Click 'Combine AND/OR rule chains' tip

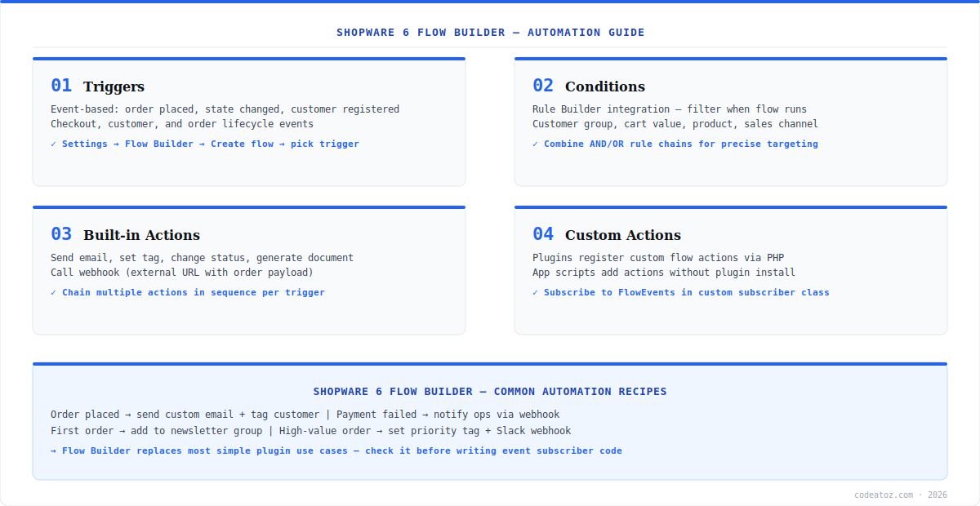(x=675, y=144)
